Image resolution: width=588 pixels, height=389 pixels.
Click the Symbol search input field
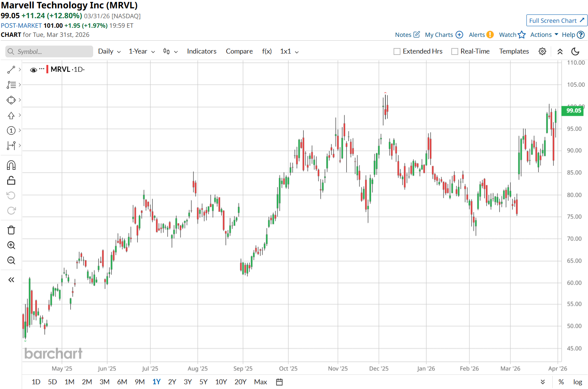(49, 52)
